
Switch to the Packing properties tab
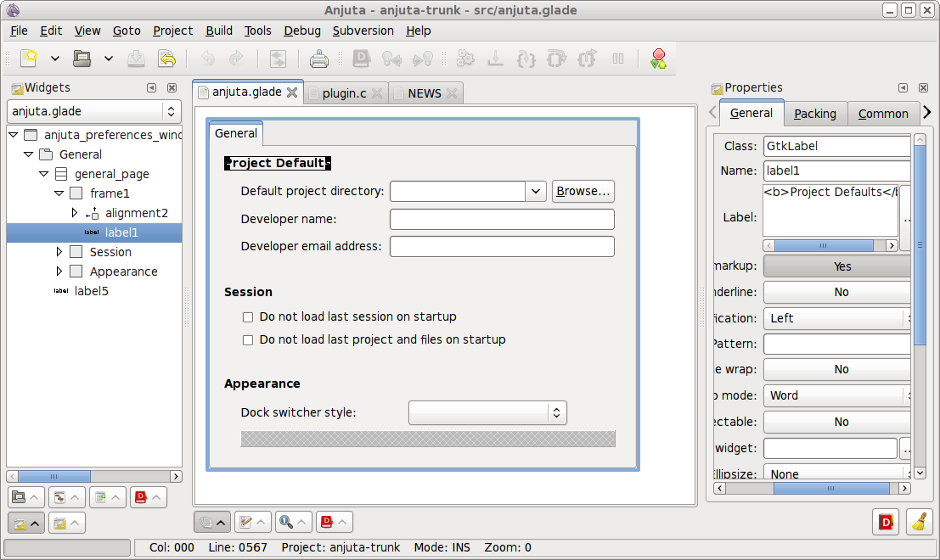(814, 114)
